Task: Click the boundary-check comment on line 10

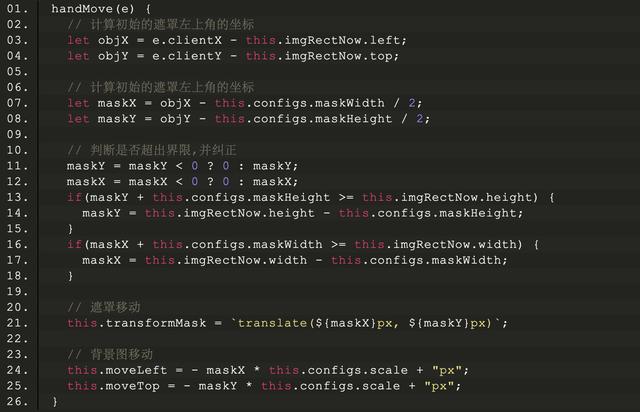Action: click(152, 150)
